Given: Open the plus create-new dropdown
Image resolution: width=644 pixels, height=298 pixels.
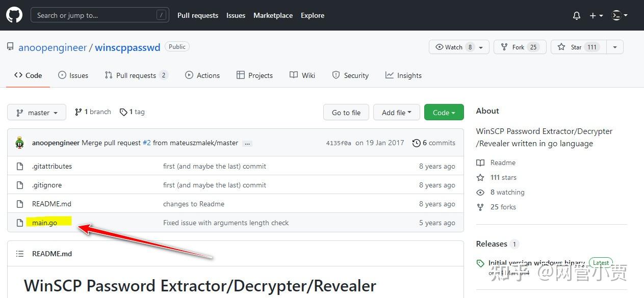Looking at the screenshot, I should pyautogui.click(x=596, y=16).
